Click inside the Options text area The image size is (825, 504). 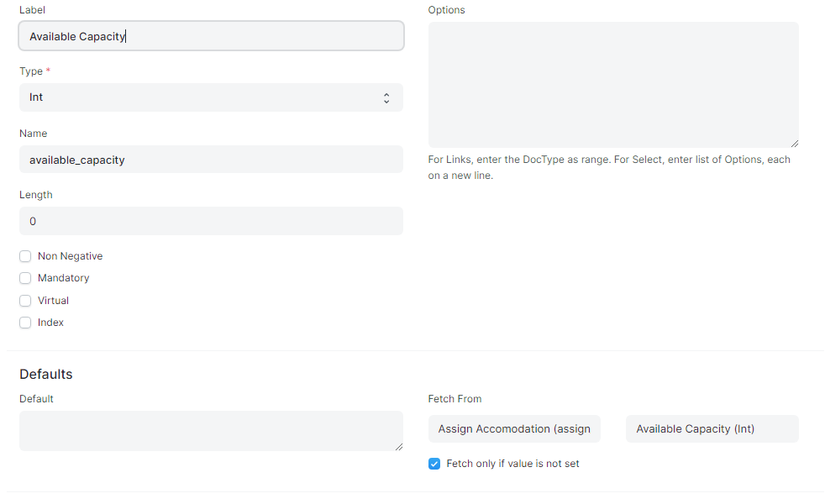[x=613, y=85]
